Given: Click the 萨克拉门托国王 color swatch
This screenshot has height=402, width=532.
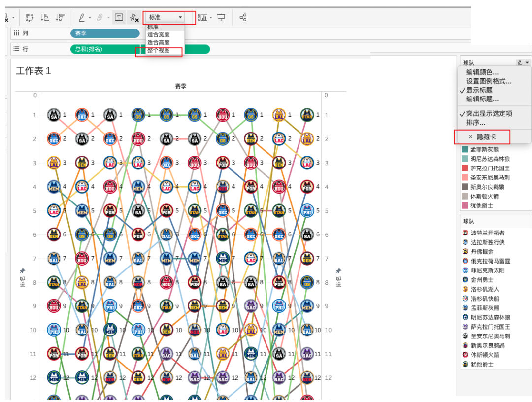Looking at the screenshot, I should coord(465,168).
